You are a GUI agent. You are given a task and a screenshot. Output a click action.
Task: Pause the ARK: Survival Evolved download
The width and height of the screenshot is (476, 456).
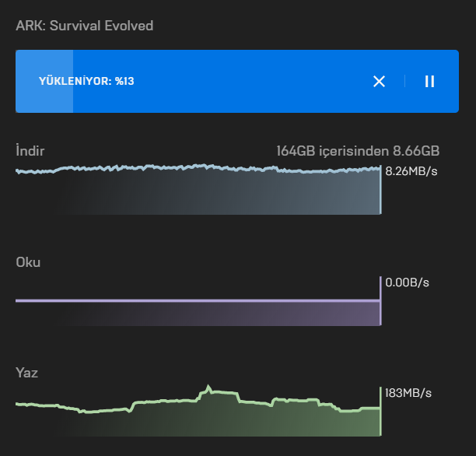point(429,82)
